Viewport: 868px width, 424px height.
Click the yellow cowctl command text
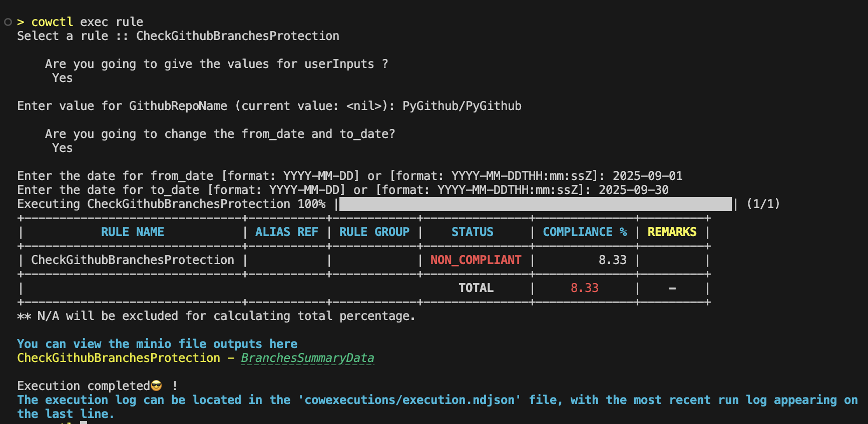coord(52,22)
